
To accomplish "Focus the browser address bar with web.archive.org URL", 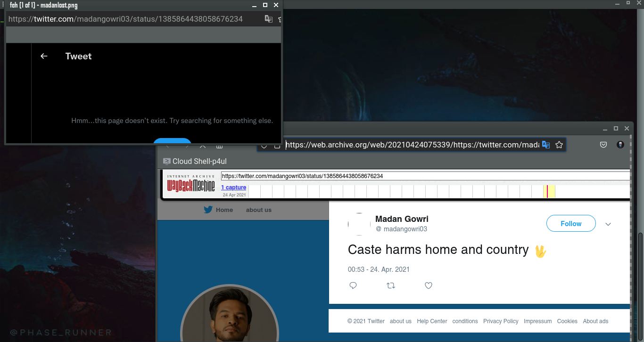I will coord(412,145).
